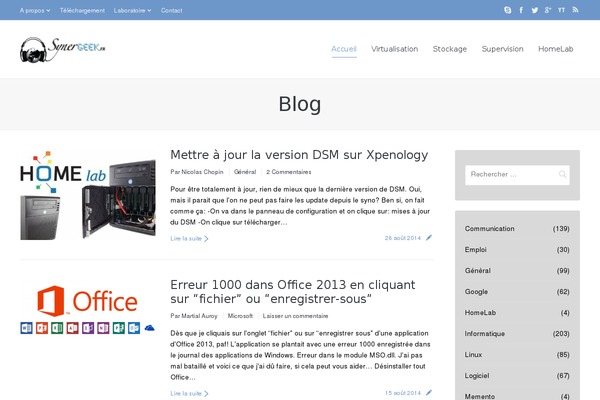600x400 pixels.
Task: Go to the Virtualisation section
Action: (395, 49)
